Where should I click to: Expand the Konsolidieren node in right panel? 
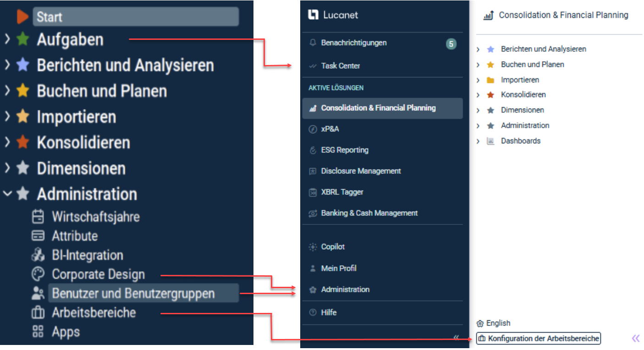tap(478, 95)
